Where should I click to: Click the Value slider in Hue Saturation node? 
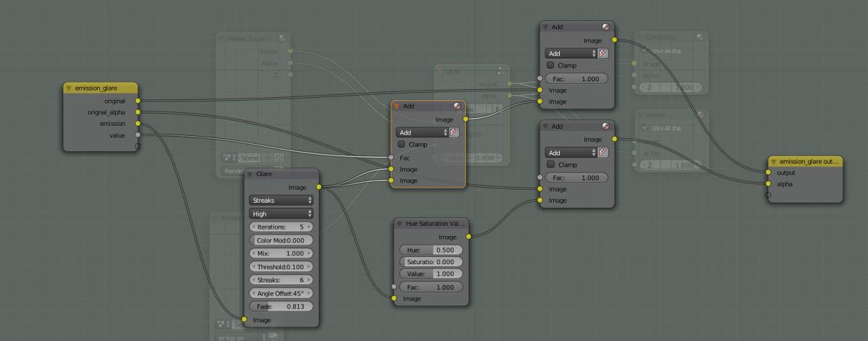tap(430, 274)
